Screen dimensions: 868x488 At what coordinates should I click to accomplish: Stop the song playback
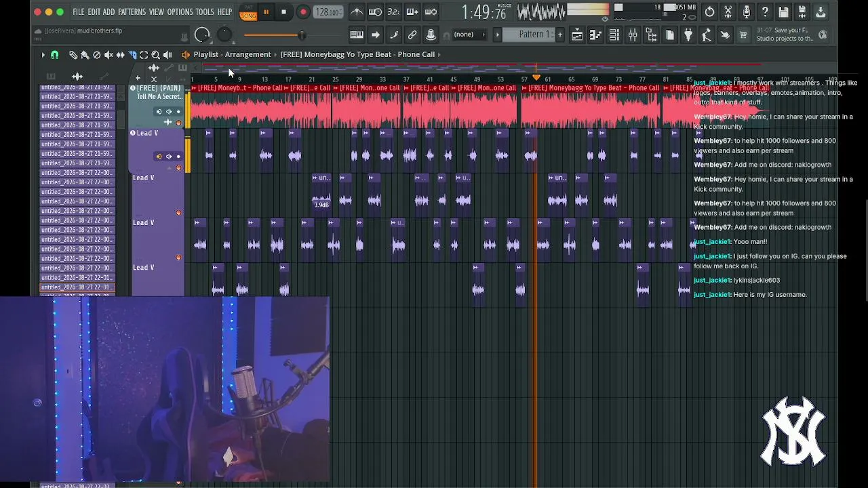pyautogui.click(x=283, y=12)
